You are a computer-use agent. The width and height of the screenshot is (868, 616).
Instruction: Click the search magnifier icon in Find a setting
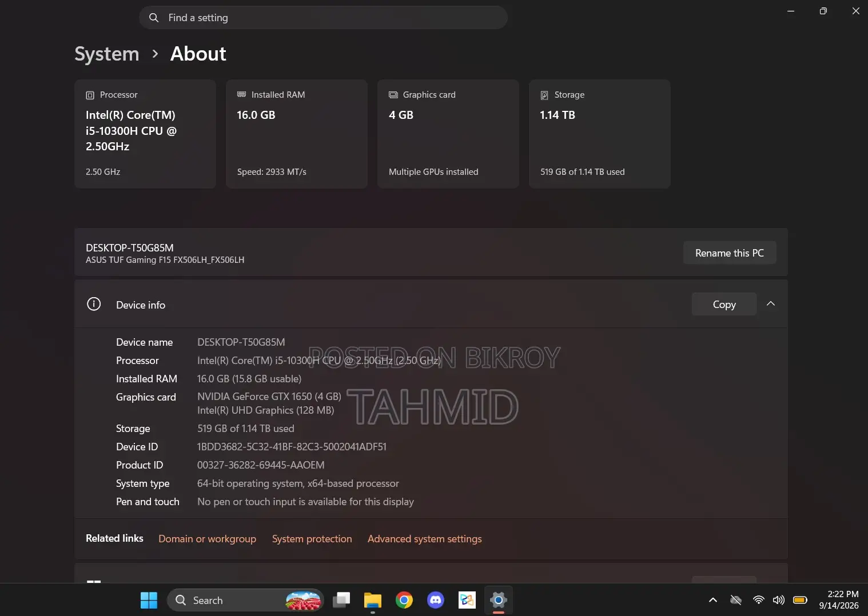(x=153, y=18)
